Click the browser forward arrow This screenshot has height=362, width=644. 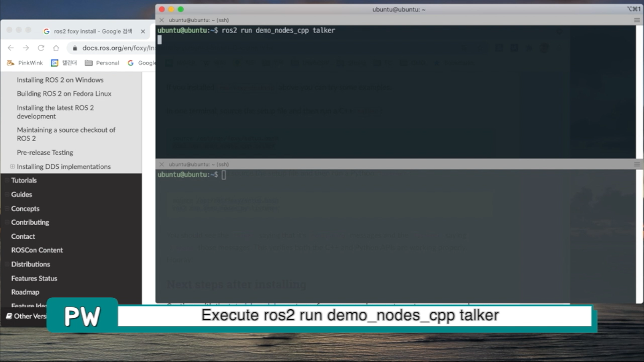point(26,48)
